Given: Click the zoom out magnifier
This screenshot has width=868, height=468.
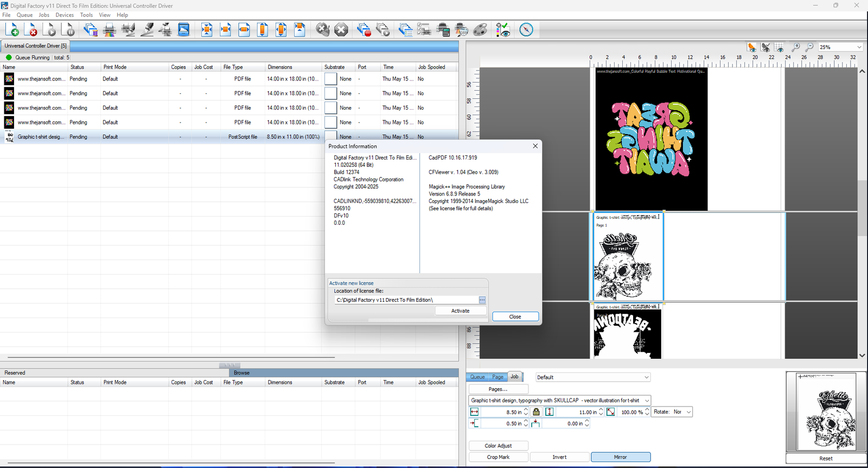Looking at the screenshot, I should (809, 47).
